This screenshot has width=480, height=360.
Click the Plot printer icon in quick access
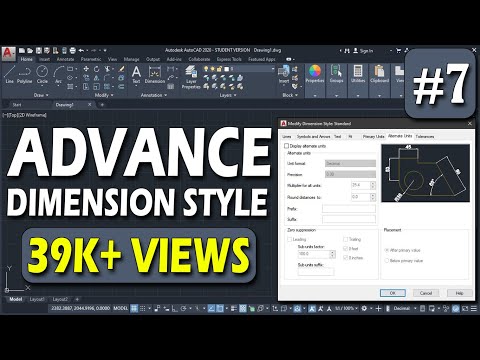pos(72,51)
